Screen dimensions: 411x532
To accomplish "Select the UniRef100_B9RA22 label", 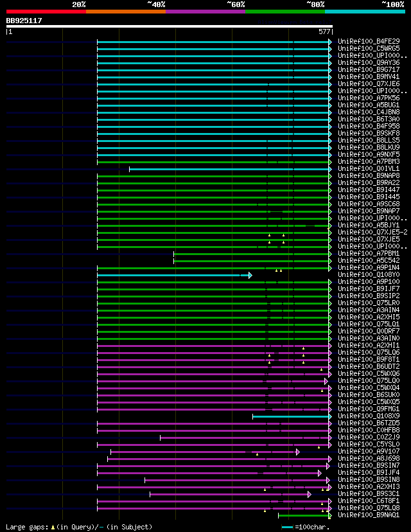I will [x=369, y=183].
